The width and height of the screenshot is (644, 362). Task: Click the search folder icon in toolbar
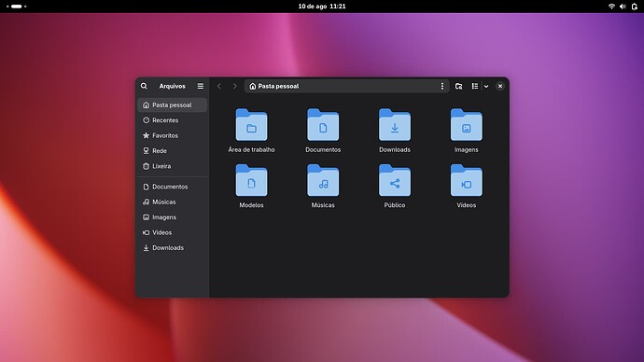[459, 86]
